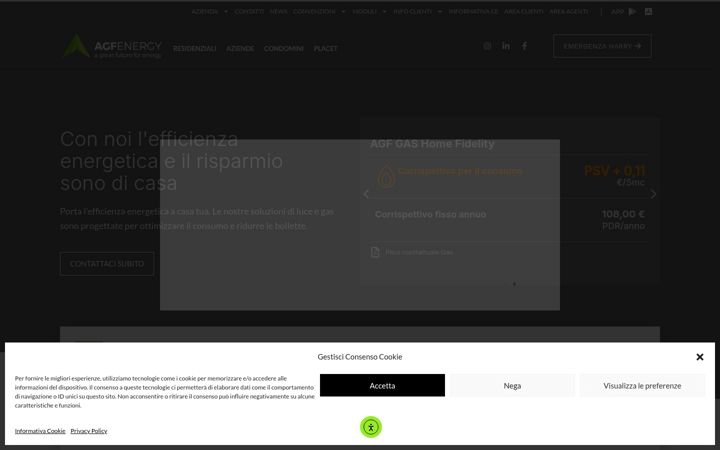Click the contract document icon

coord(375,252)
